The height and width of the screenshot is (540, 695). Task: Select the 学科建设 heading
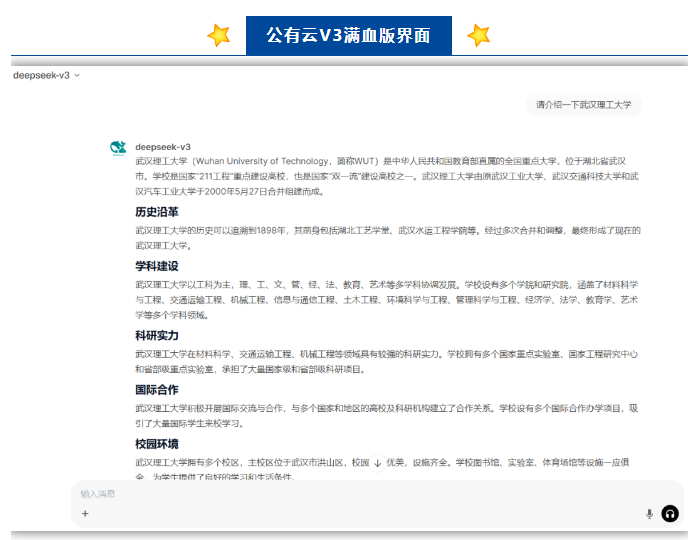[x=157, y=266]
